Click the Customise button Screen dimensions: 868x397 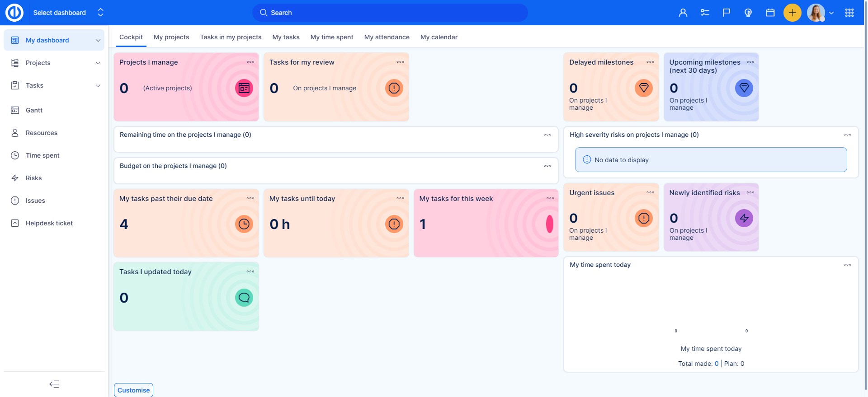point(133,390)
